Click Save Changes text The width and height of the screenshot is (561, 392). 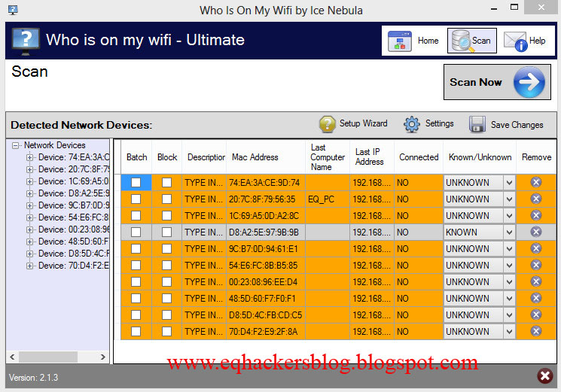click(517, 125)
